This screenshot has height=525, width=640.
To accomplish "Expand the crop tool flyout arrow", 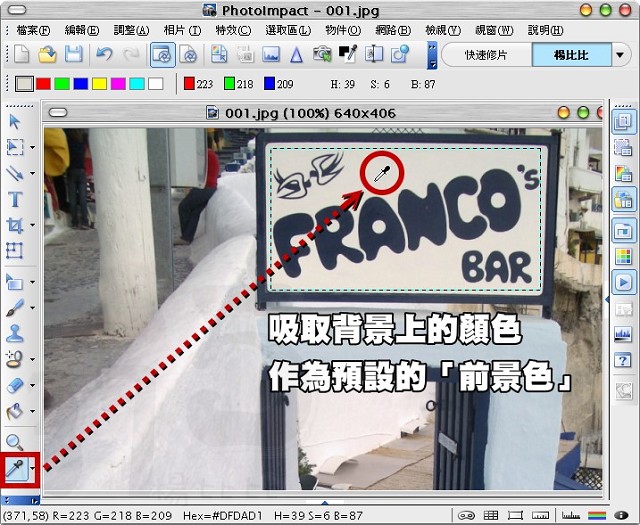I will click(33, 225).
